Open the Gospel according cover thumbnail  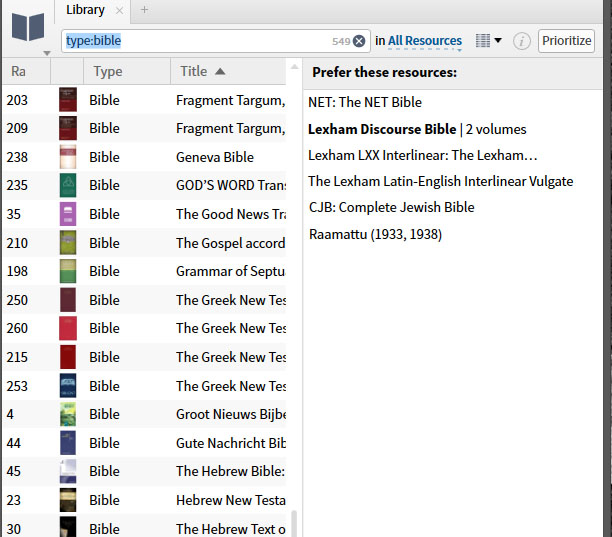tap(68, 243)
